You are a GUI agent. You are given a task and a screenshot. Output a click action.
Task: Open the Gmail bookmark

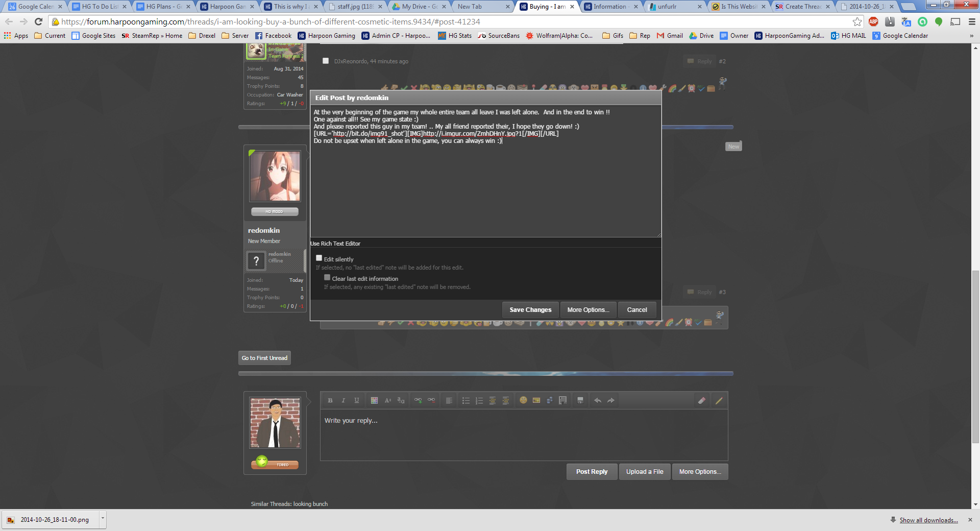670,36
